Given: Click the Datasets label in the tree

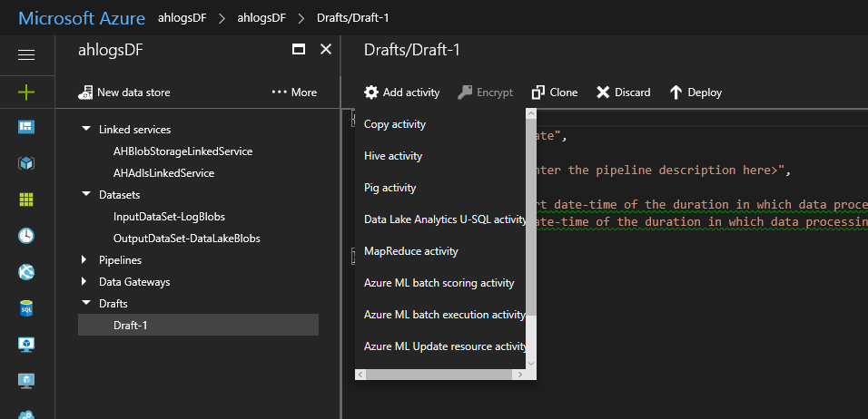Looking at the screenshot, I should pyautogui.click(x=119, y=195).
